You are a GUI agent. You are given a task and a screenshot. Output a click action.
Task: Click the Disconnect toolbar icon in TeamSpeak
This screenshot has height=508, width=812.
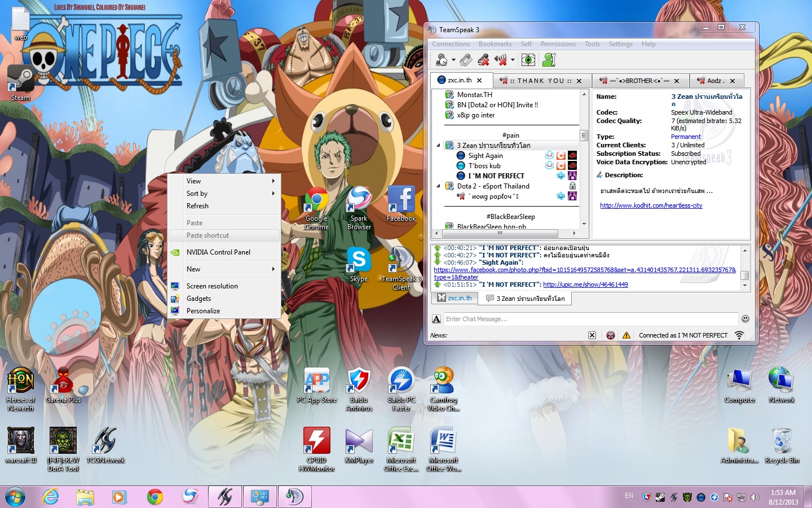(x=483, y=59)
